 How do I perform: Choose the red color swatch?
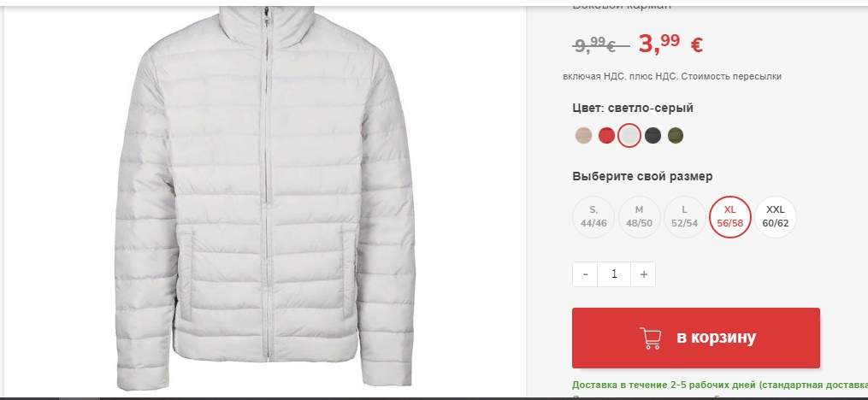coord(606,136)
